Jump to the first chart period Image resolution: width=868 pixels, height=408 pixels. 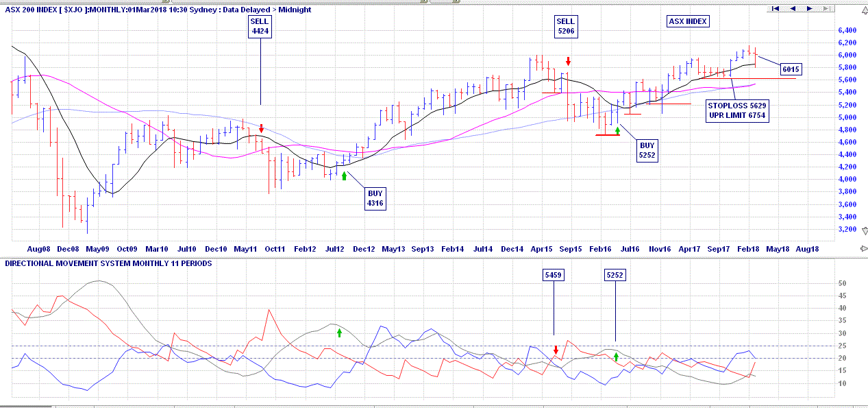(x=776, y=8)
